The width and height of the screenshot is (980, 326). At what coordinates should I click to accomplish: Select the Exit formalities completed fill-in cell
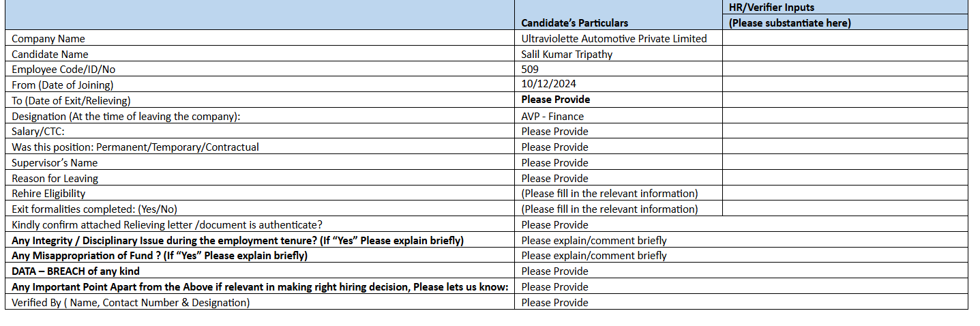tap(610, 209)
